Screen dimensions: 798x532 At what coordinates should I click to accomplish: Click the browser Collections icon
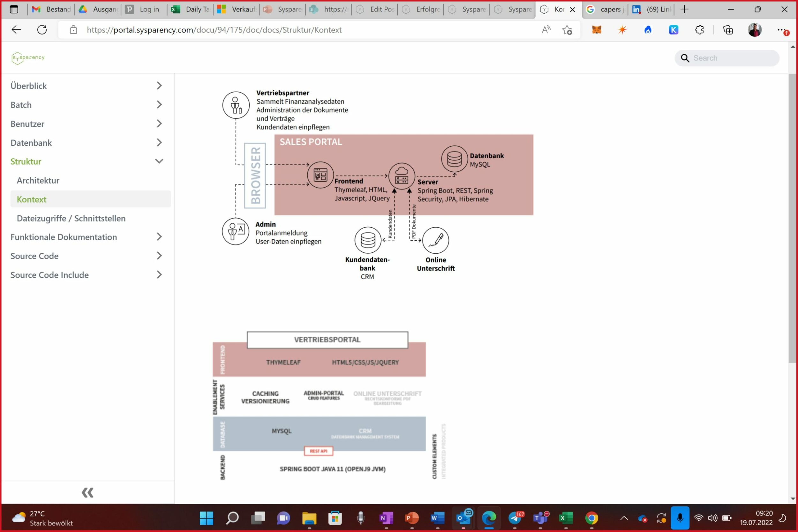pos(728,30)
